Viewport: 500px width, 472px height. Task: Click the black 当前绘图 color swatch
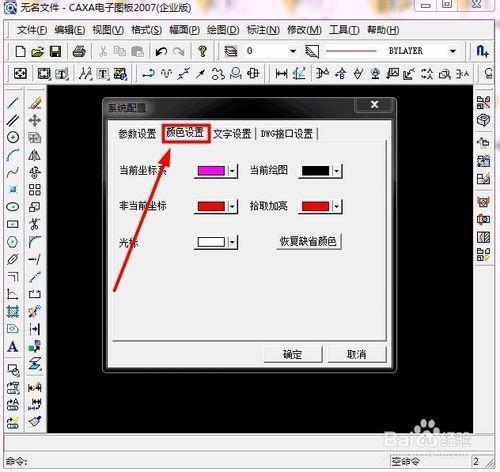coord(315,171)
